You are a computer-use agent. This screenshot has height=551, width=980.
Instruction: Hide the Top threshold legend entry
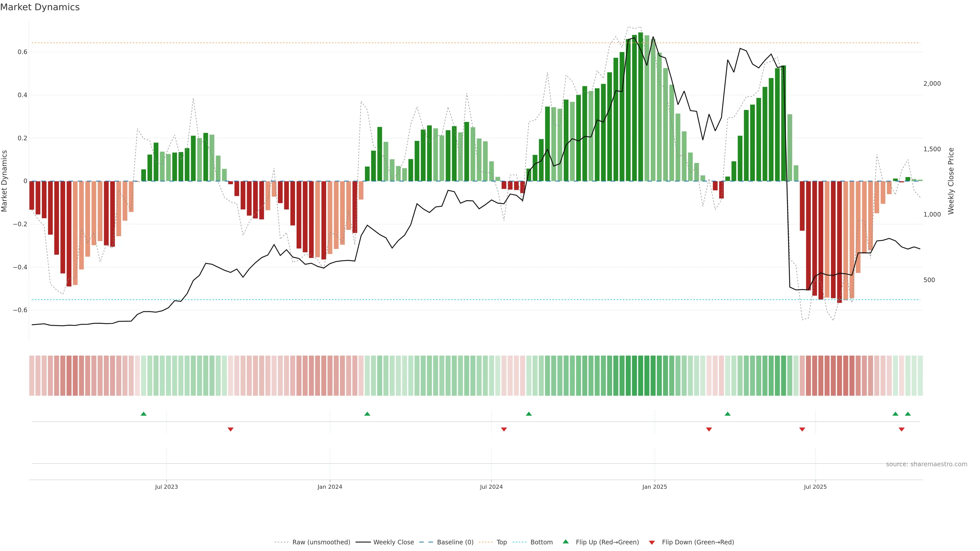click(501, 542)
